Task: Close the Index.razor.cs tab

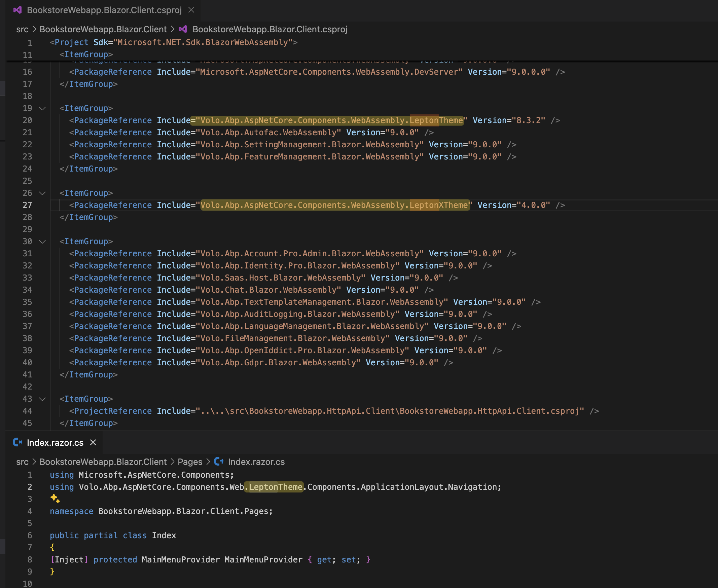Action: tap(93, 442)
